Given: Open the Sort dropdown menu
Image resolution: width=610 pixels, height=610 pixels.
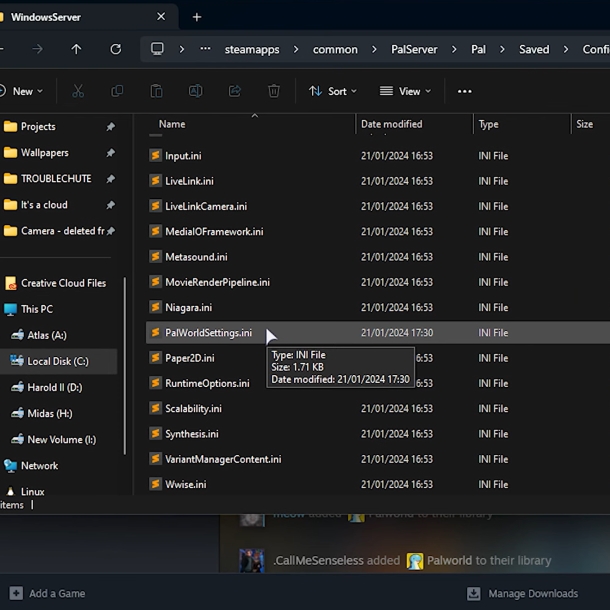Looking at the screenshot, I should coord(333,91).
